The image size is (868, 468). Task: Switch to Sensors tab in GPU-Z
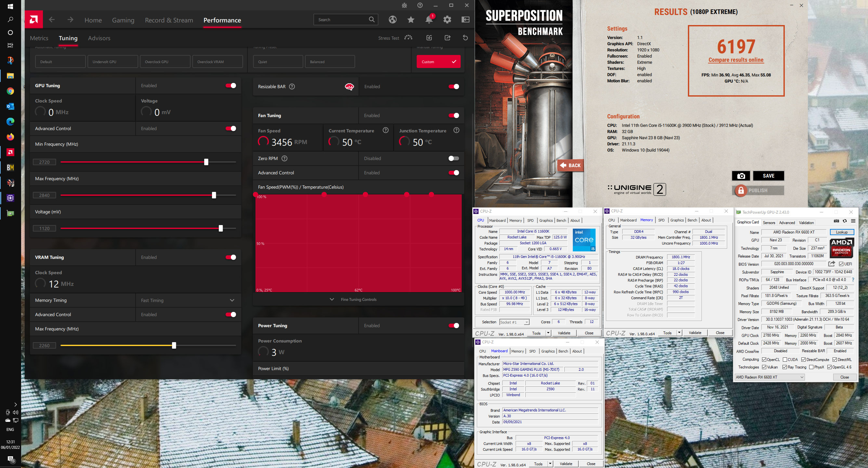[x=769, y=222]
